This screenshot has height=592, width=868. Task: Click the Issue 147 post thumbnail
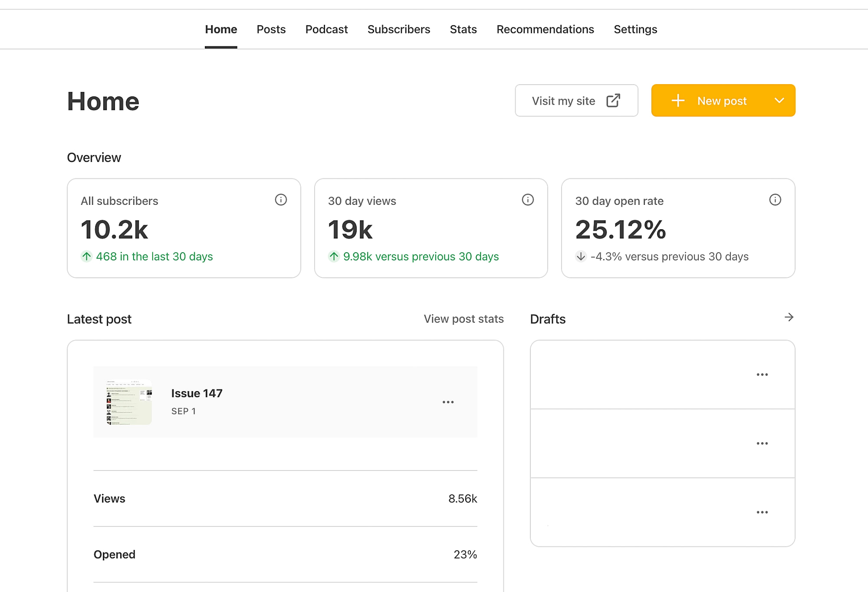[x=129, y=402]
